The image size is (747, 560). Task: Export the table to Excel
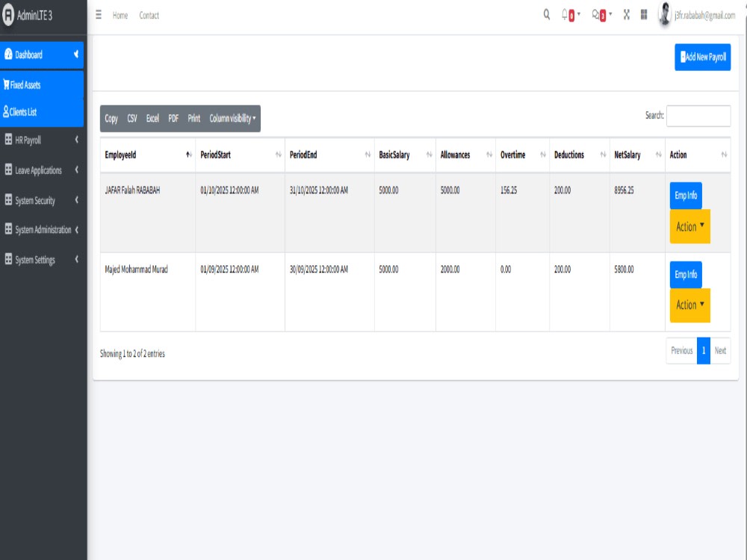pyautogui.click(x=152, y=118)
